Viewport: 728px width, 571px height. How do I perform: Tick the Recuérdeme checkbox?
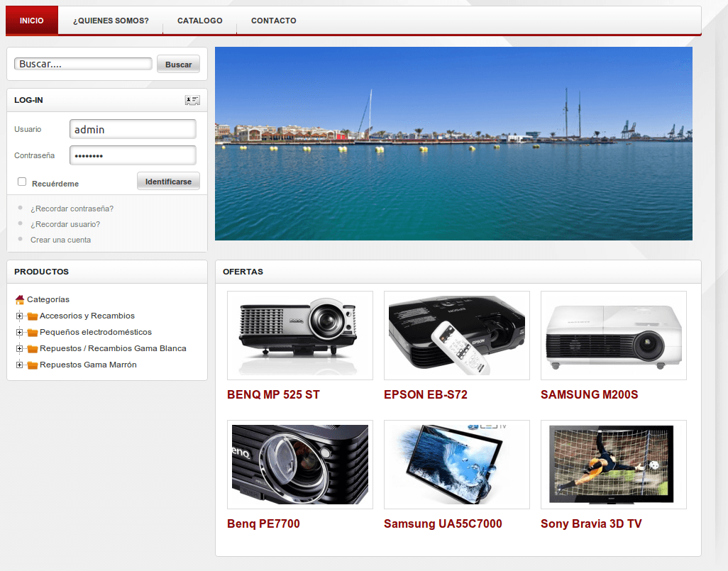22,182
